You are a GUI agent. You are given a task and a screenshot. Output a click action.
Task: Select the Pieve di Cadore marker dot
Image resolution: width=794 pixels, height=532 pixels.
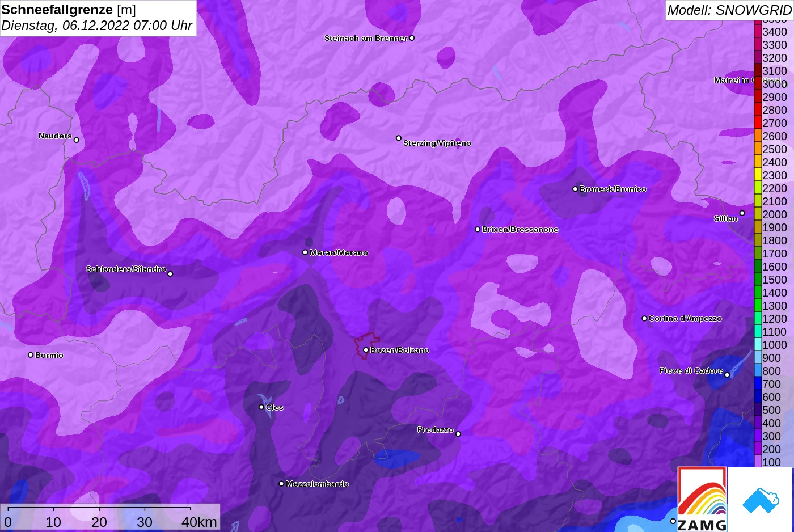[x=727, y=375]
